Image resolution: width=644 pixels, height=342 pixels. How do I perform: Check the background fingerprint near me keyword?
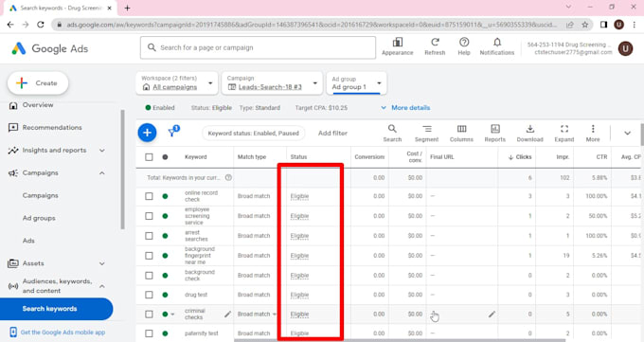click(149, 255)
